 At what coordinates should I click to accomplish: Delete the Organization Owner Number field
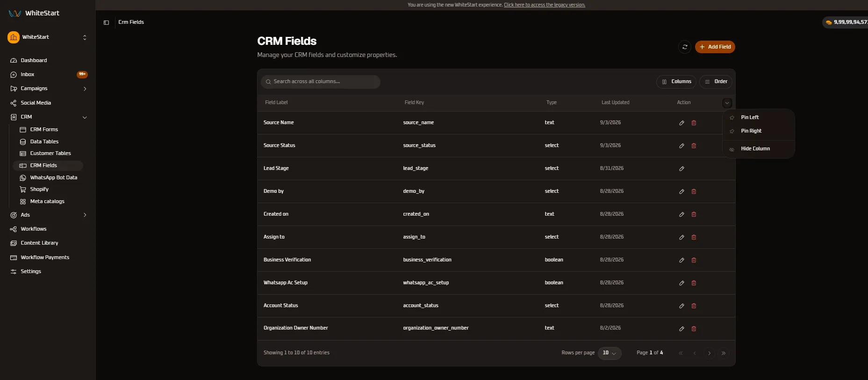694,329
